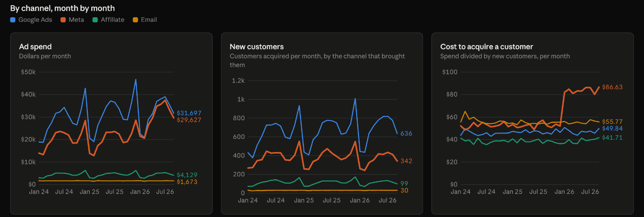Toggle the Meta legend label
Viewport: 644px width, 217px height.
[76, 20]
